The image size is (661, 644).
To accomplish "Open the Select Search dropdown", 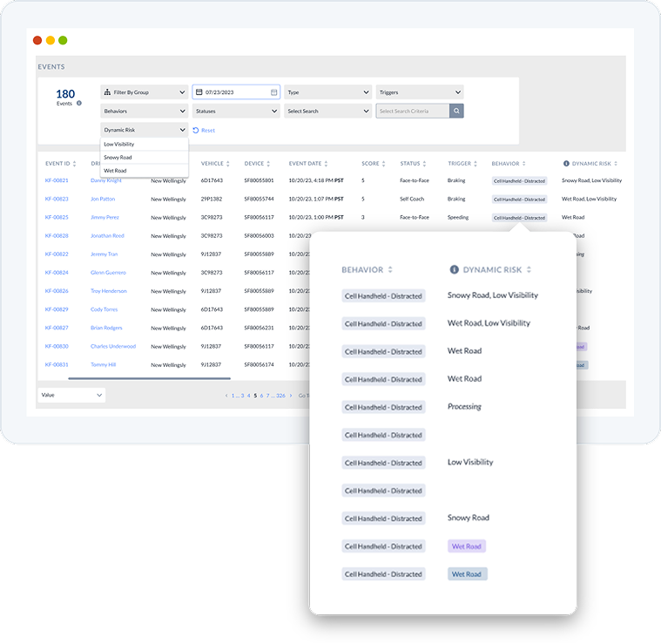I will point(327,111).
